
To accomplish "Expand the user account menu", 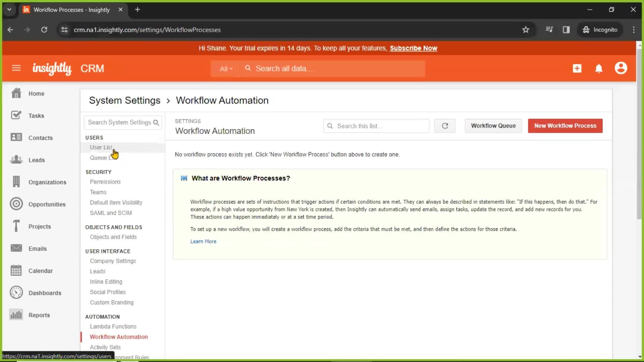I will [622, 68].
